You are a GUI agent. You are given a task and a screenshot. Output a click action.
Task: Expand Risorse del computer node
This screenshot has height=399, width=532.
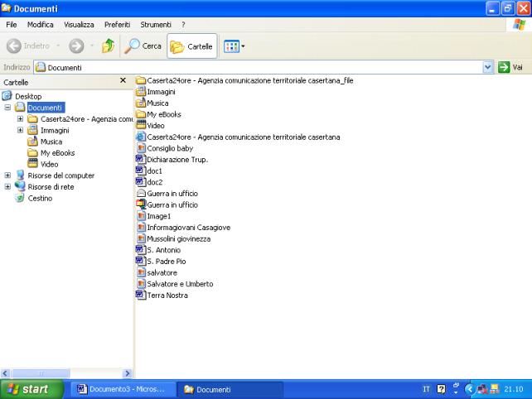point(7,175)
